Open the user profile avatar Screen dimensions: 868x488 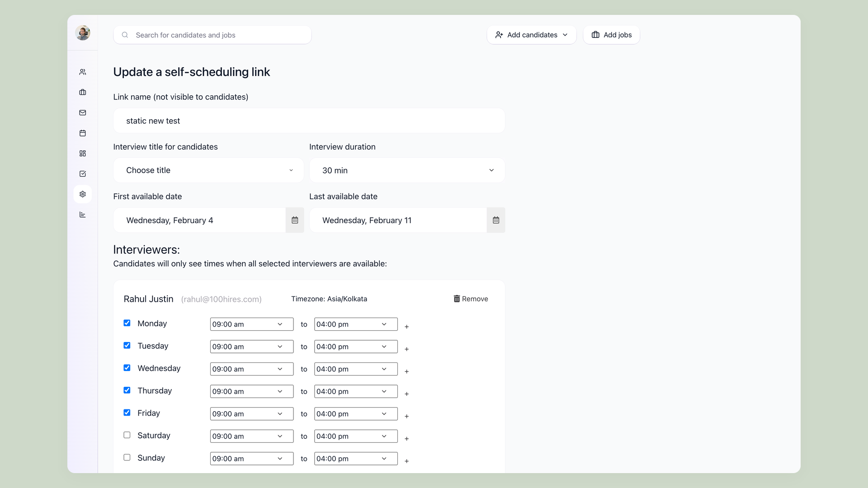point(83,33)
